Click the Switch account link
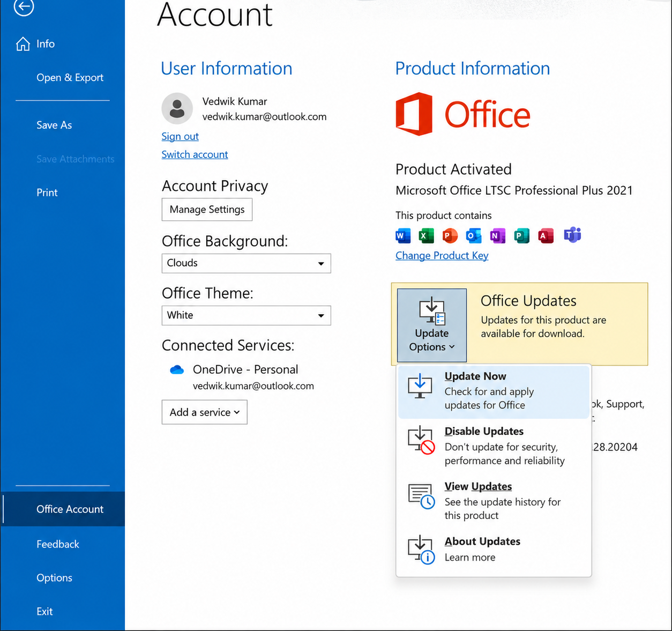This screenshot has height=631, width=672. click(x=195, y=154)
